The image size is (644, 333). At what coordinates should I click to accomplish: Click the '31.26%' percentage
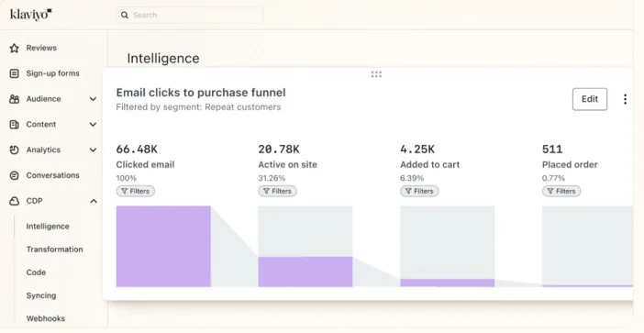pos(272,178)
